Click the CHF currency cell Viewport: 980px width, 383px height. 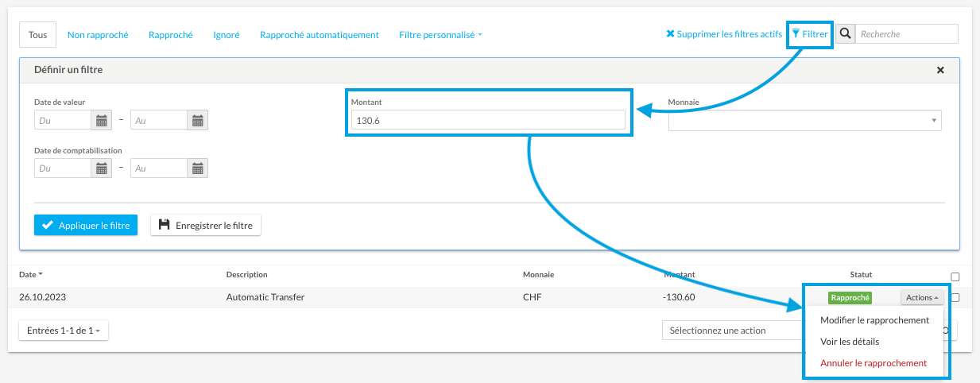(x=532, y=298)
